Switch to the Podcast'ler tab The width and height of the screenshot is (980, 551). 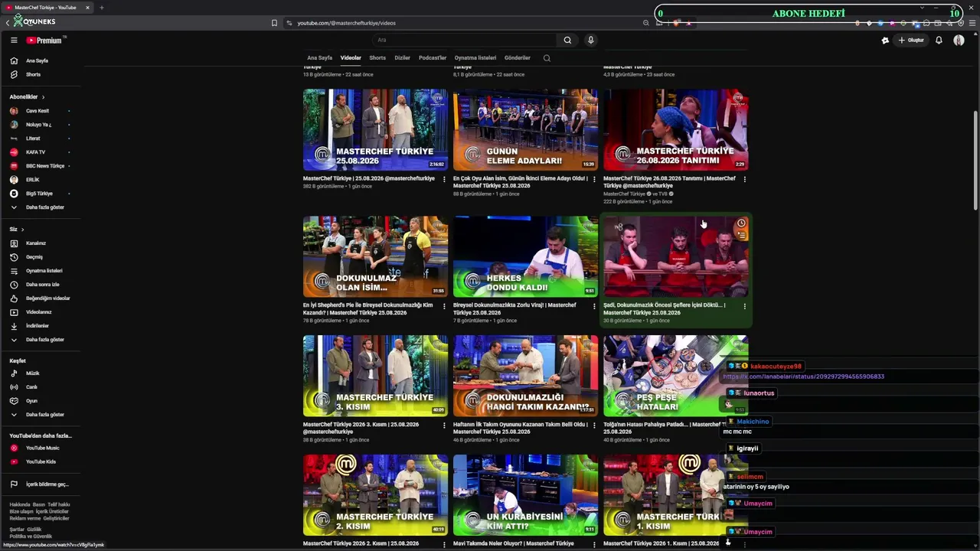(433, 58)
